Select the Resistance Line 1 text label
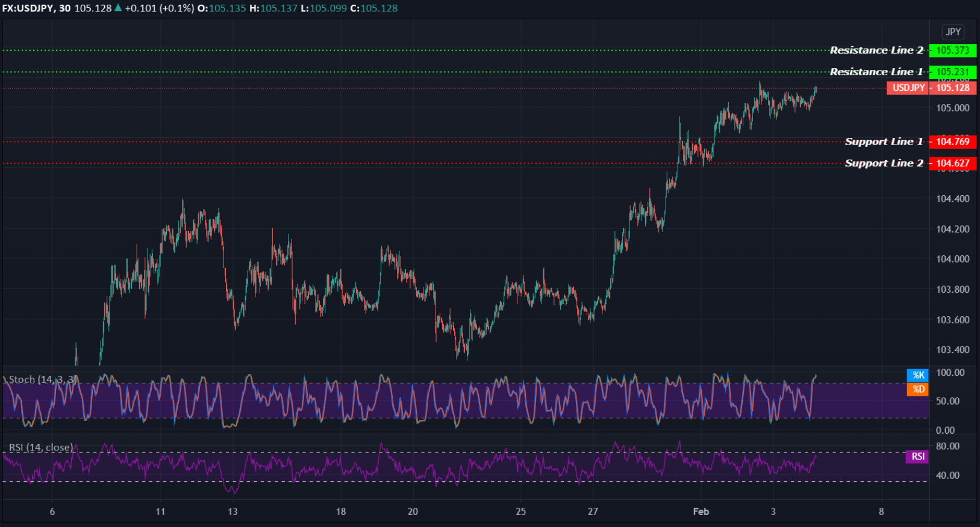The image size is (980, 527). [x=876, y=72]
